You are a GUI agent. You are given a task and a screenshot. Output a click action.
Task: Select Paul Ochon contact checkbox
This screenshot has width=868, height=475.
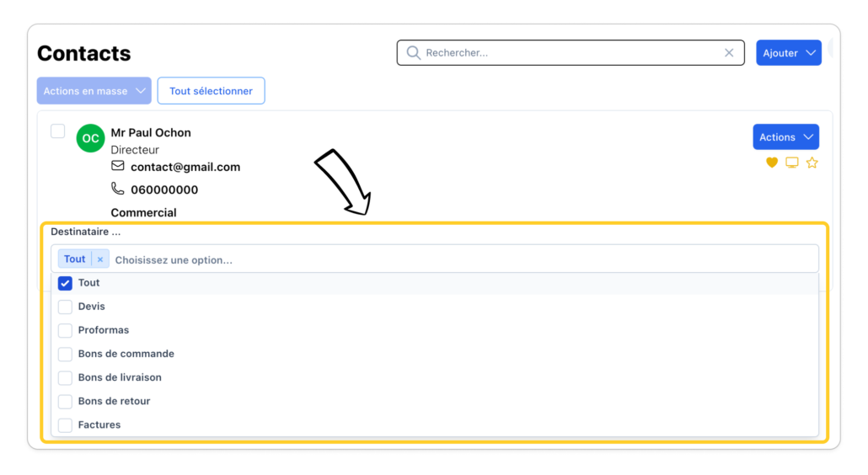(x=58, y=131)
